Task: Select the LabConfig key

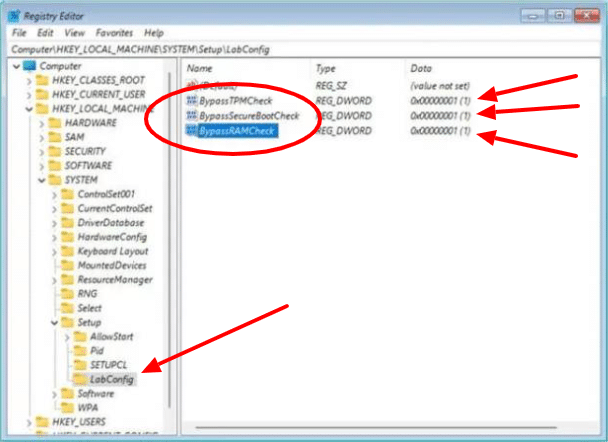Action: point(112,380)
